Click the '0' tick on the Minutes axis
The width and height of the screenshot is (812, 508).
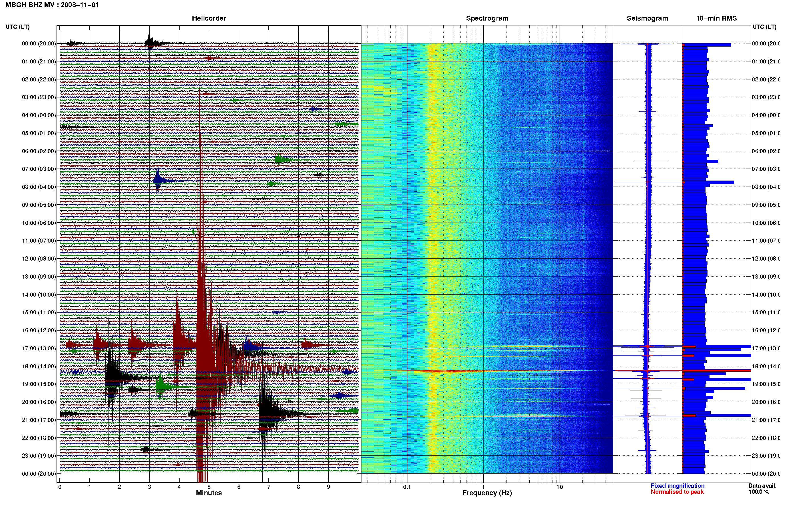coord(60,487)
